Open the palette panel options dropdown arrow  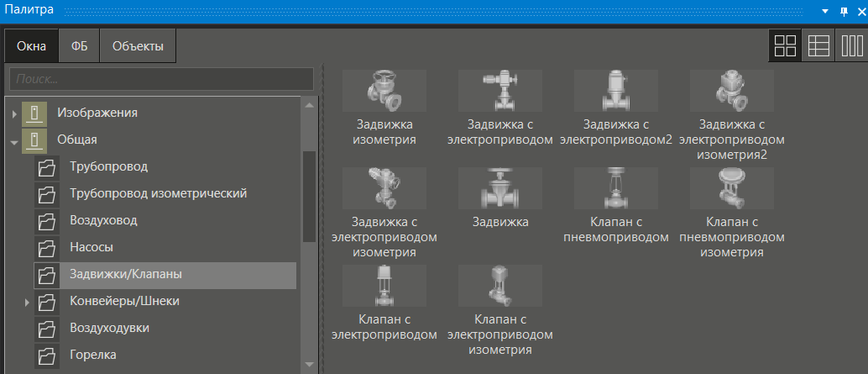tap(825, 11)
